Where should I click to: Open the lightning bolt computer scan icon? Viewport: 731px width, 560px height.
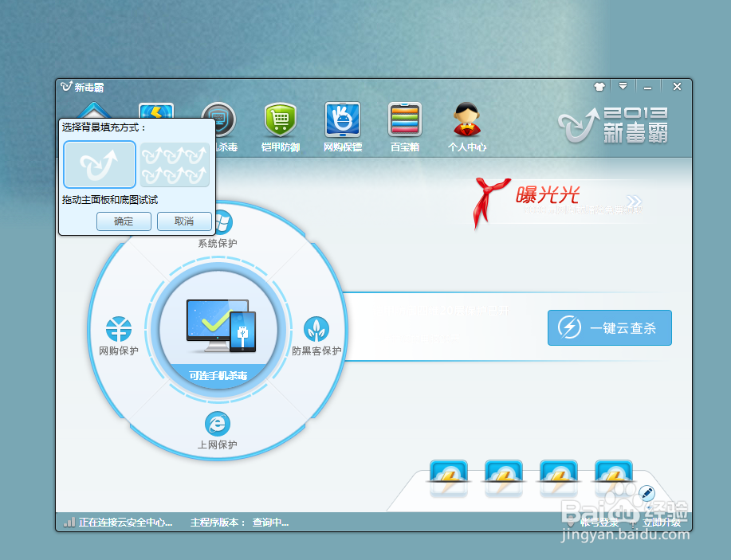point(156,111)
